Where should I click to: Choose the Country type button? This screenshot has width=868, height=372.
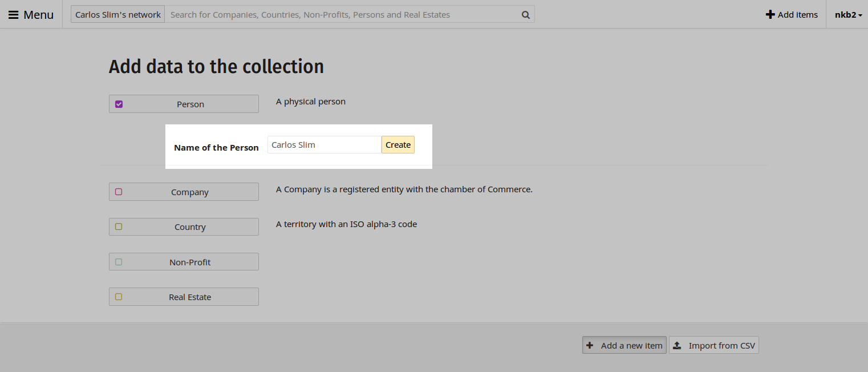pos(184,227)
